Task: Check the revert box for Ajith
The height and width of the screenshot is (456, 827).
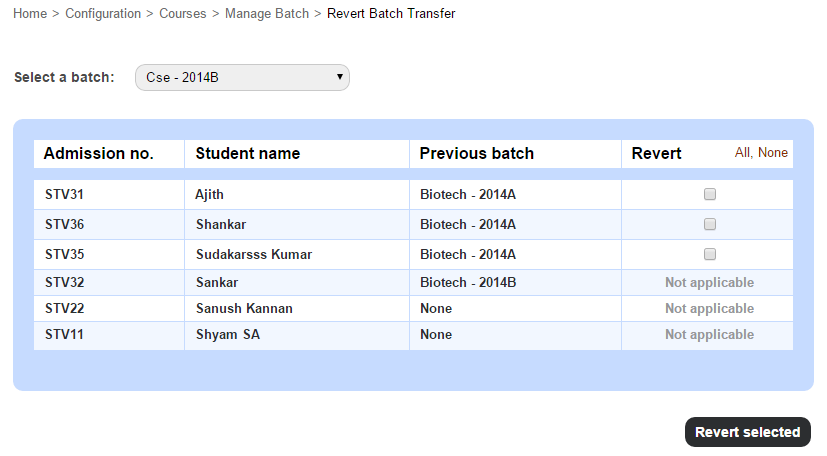Action: (709, 194)
